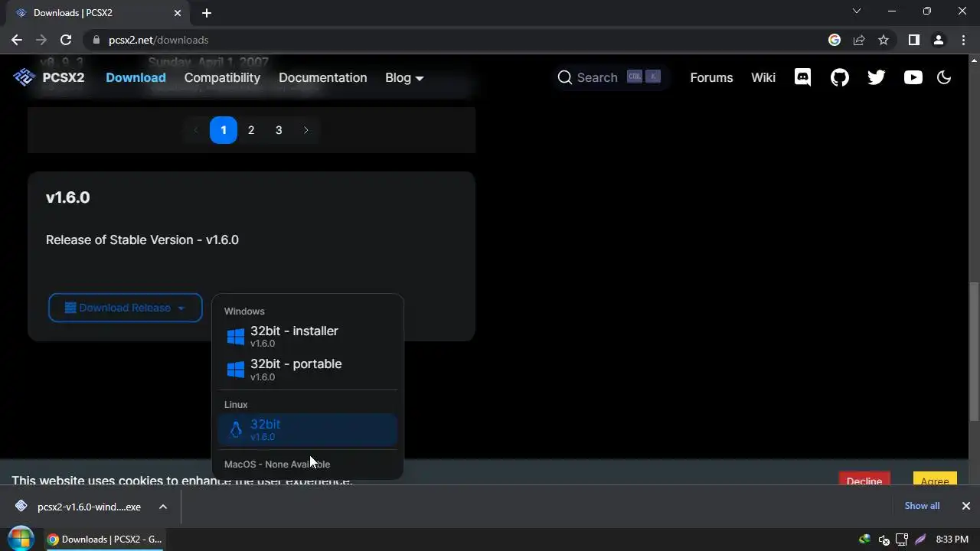Open the Chrome profile icon
This screenshot has width=980, height=551.
938,40
